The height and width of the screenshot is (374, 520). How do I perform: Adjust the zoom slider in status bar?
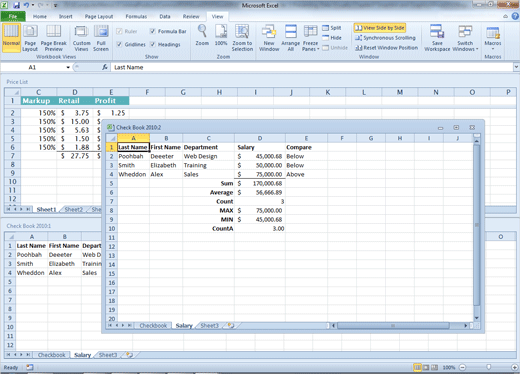click(x=489, y=367)
